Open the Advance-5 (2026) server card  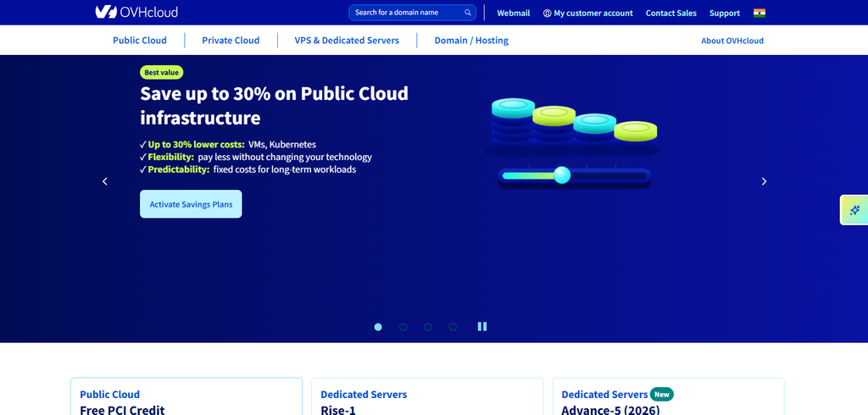(668, 396)
